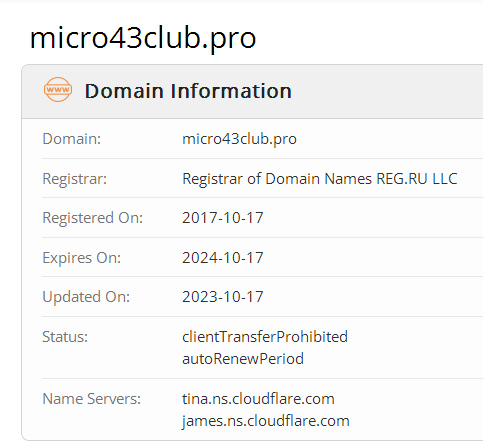
Task: Select the updated date 2023-10-17
Action: tap(223, 297)
